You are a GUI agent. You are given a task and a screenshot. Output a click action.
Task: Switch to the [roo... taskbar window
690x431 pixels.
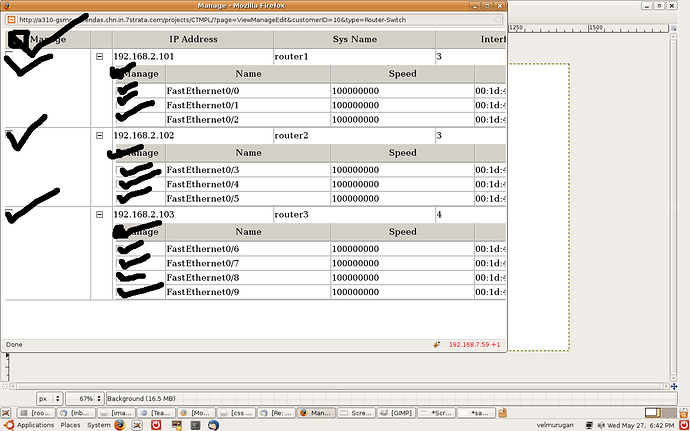point(37,413)
